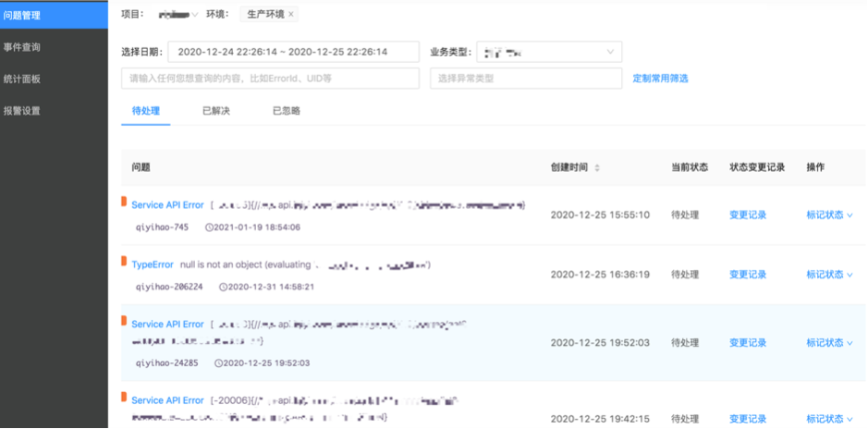868x429 pixels.
Task: Open the TypeError issue link
Action: coord(153,264)
